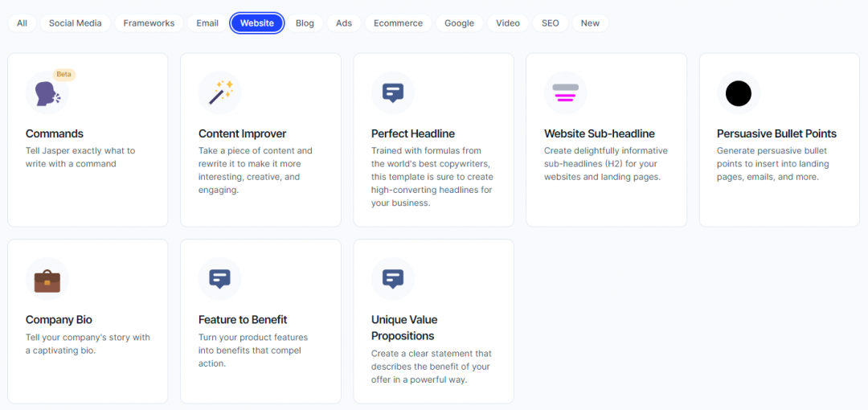Image resolution: width=868 pixels, height=410 pixels.
Task: Open the Company Bio template title
Action: (59, 319)
